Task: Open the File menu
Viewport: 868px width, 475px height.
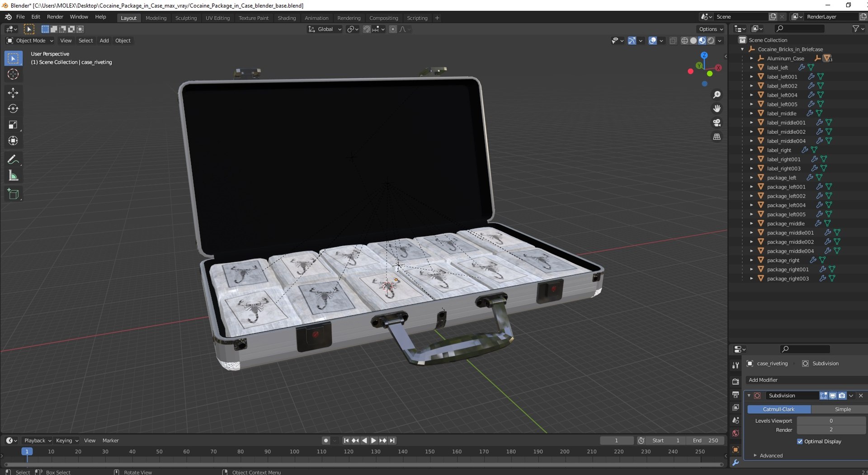Action: [x=20, y=17]
